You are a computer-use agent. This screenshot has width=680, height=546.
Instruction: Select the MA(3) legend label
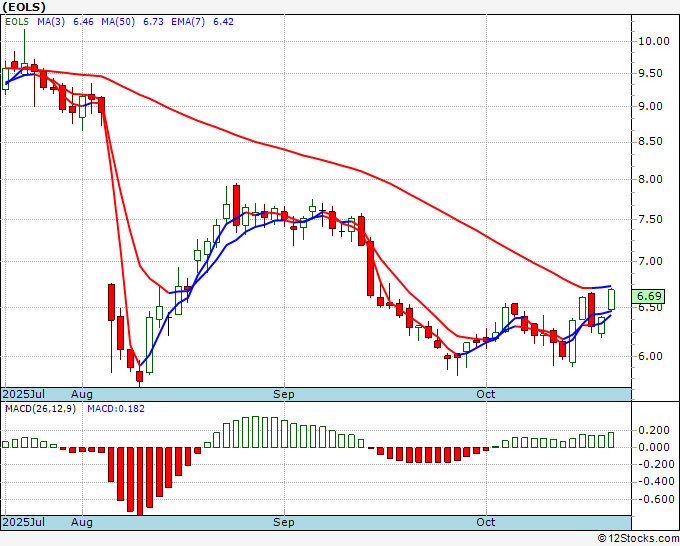pyautogui.click(x=51, y=22)
